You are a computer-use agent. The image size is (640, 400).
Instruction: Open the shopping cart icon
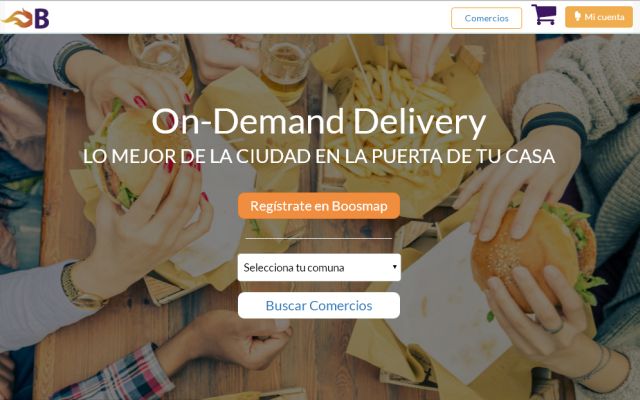tap(544, 15)
